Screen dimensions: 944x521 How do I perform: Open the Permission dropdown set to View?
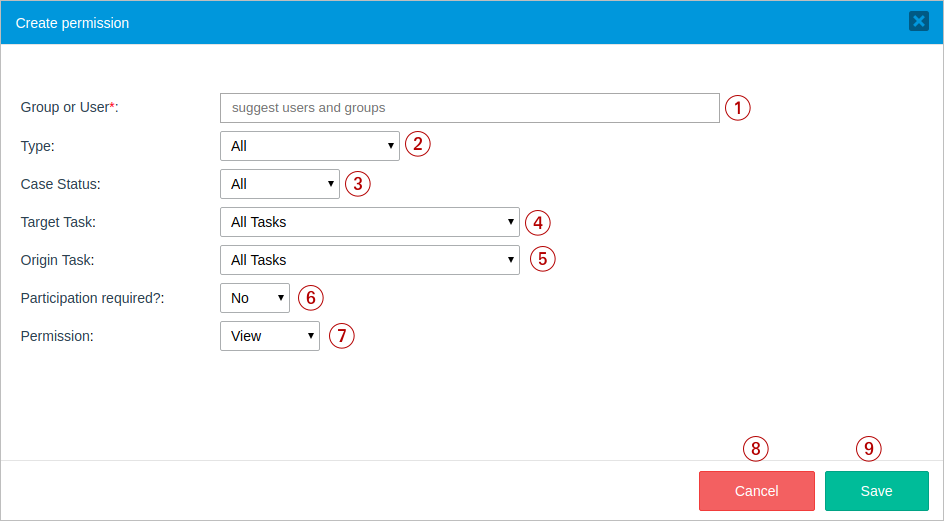coord(269,336)
